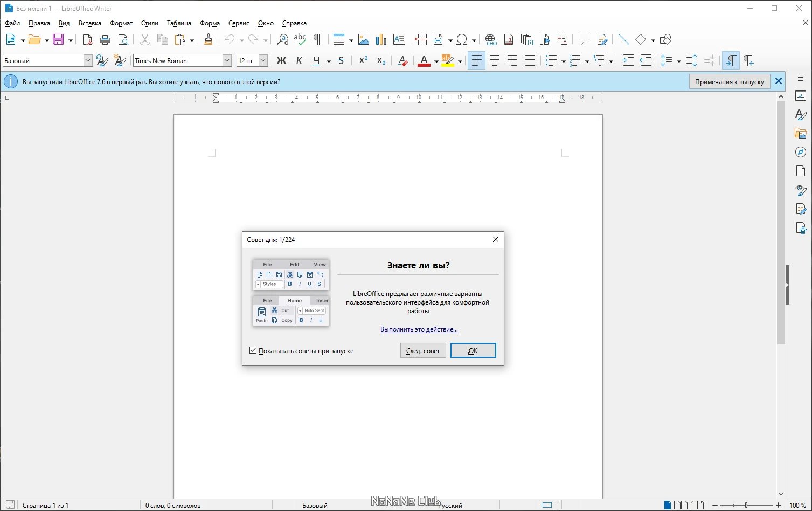This screenshot has width=812, height=511.
Task: Insert page break icon
Action: [x=421, y=39]
